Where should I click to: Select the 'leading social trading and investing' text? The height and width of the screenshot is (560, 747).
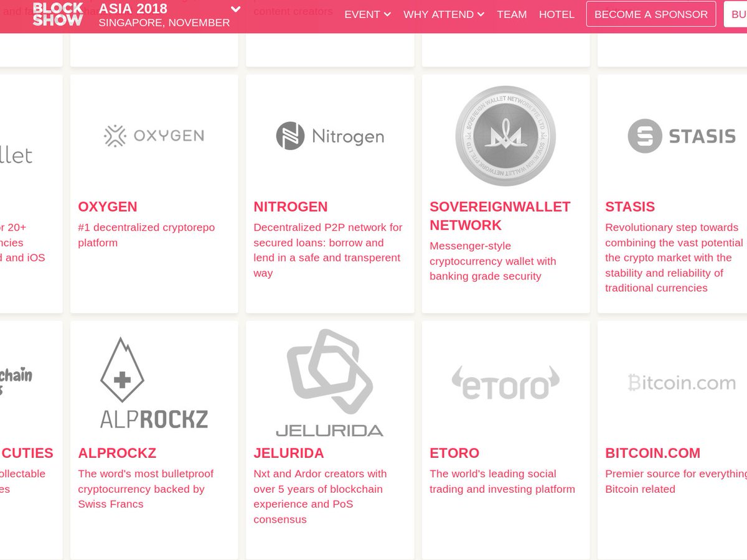[x=502, y=482]
